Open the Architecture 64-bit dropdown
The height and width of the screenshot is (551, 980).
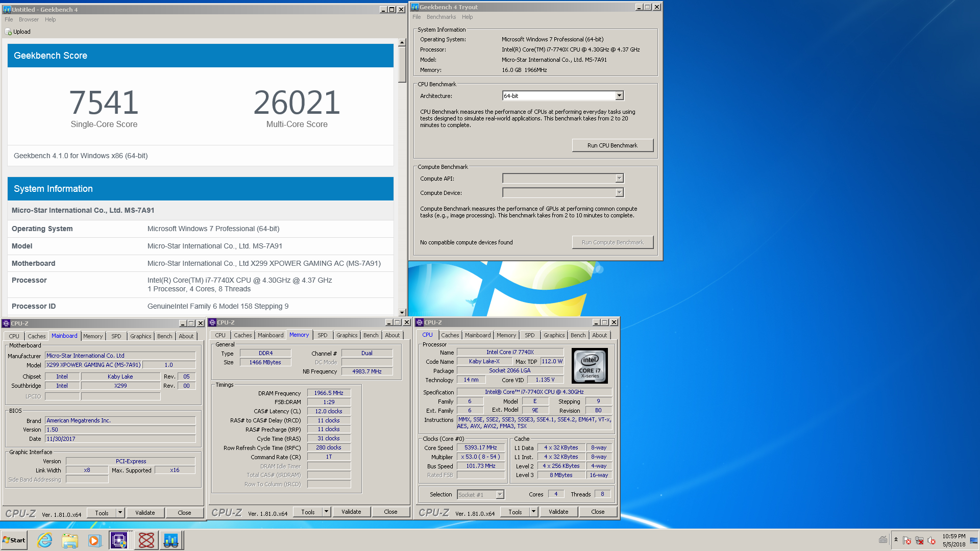(619, 96)
